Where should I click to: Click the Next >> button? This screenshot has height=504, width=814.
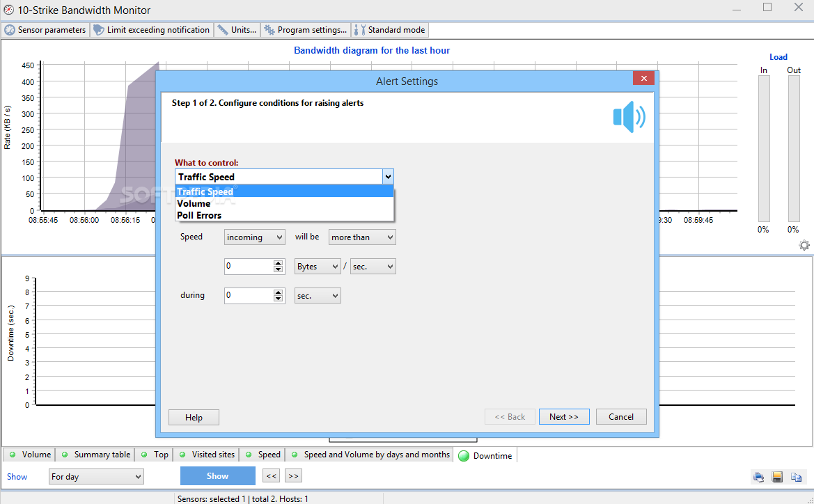[564, 417]
